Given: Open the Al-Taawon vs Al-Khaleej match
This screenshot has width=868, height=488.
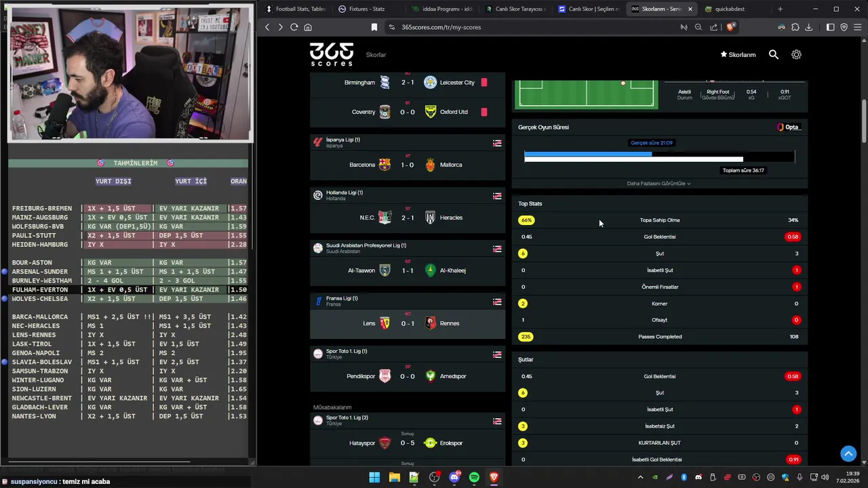Looking at the screenshot, I should click(x=408, y=270).
